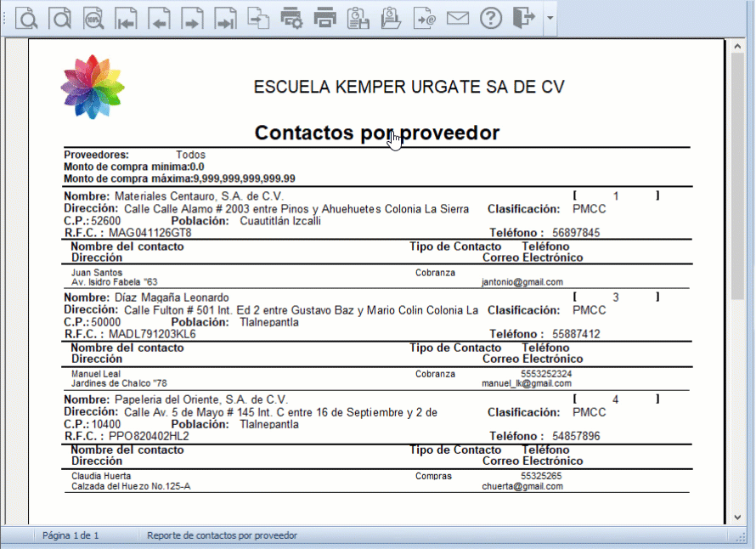Send the report by email
Screen dimensions: 756x549
click(458, 18)
